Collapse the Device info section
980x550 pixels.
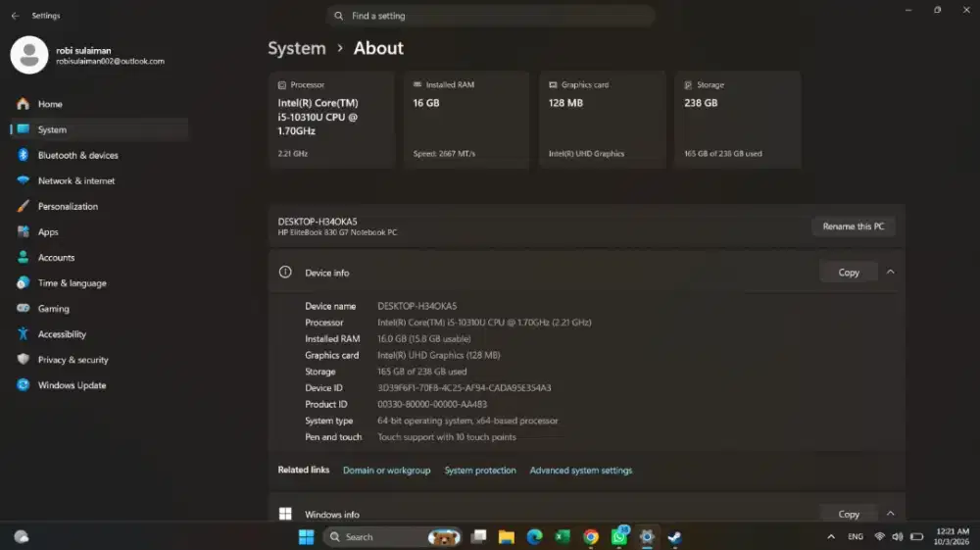(891, 272)
